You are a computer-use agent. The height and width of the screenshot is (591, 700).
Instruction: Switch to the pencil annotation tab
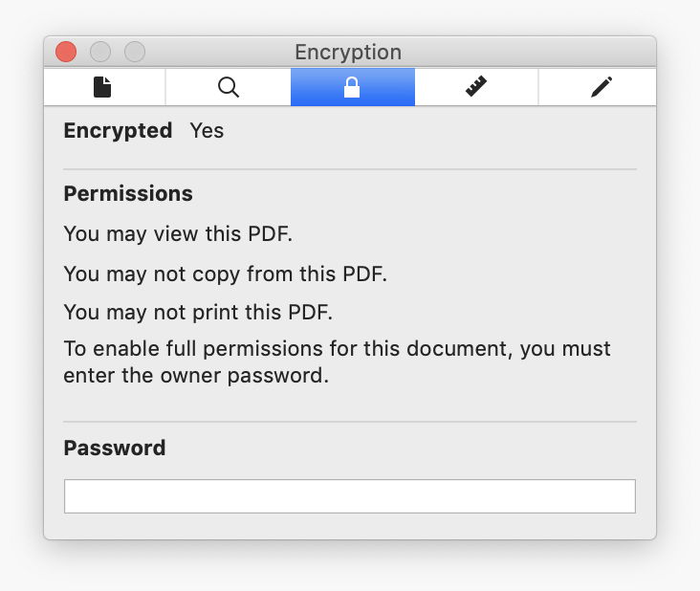[601, 88]
